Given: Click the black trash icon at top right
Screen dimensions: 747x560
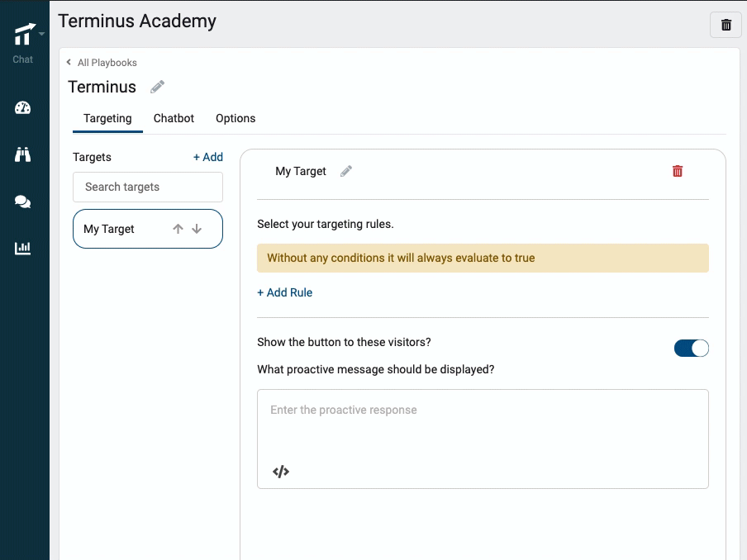Looking at the screenshot, I should point(726,25).
